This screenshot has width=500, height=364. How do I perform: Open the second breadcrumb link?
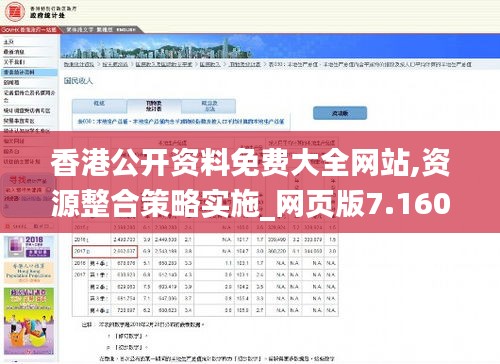point(115,64)
